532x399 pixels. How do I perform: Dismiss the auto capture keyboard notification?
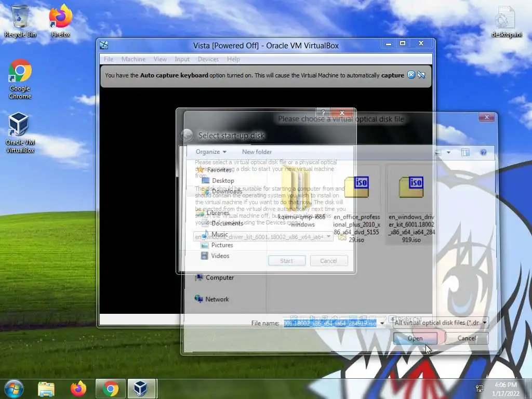(x=411, y=75)
